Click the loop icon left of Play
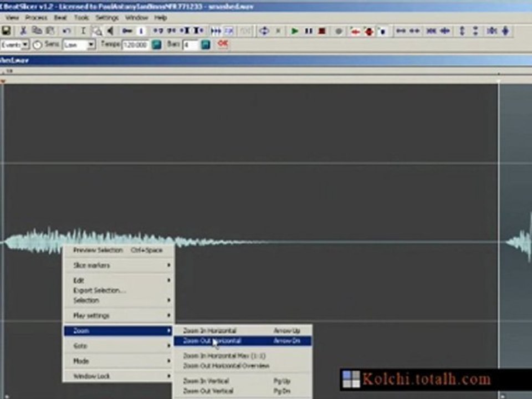532x399 pixels. [264, 31]
